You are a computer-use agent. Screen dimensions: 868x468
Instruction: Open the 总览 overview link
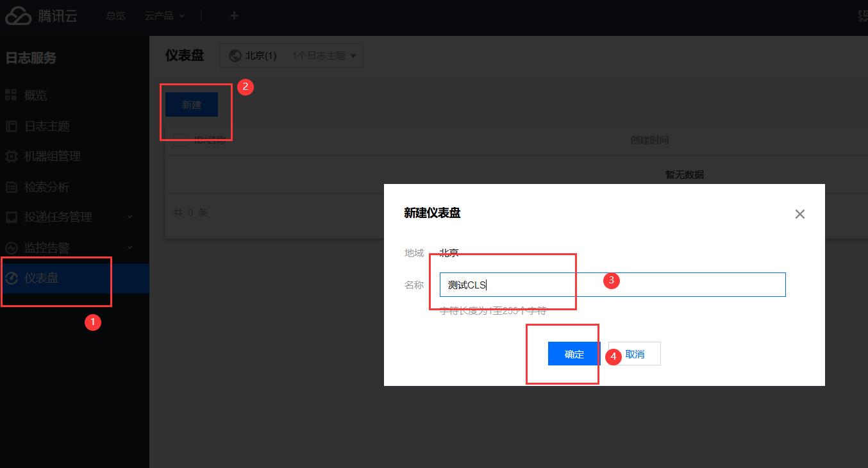pyautogui.click(x=116, y=16)
